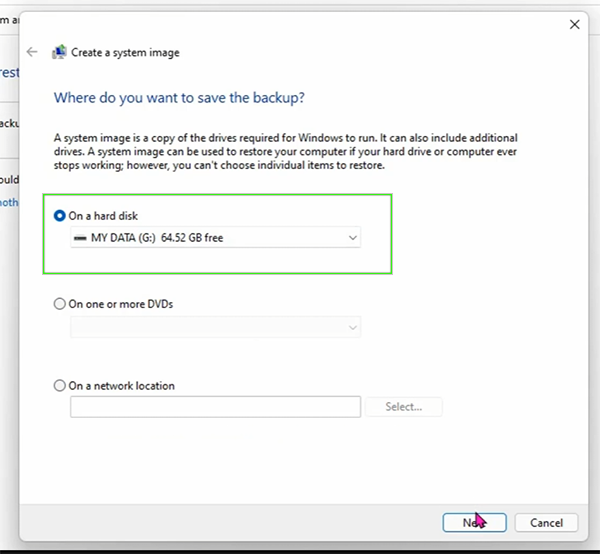Click the network location path field

[x=215, y=407]
